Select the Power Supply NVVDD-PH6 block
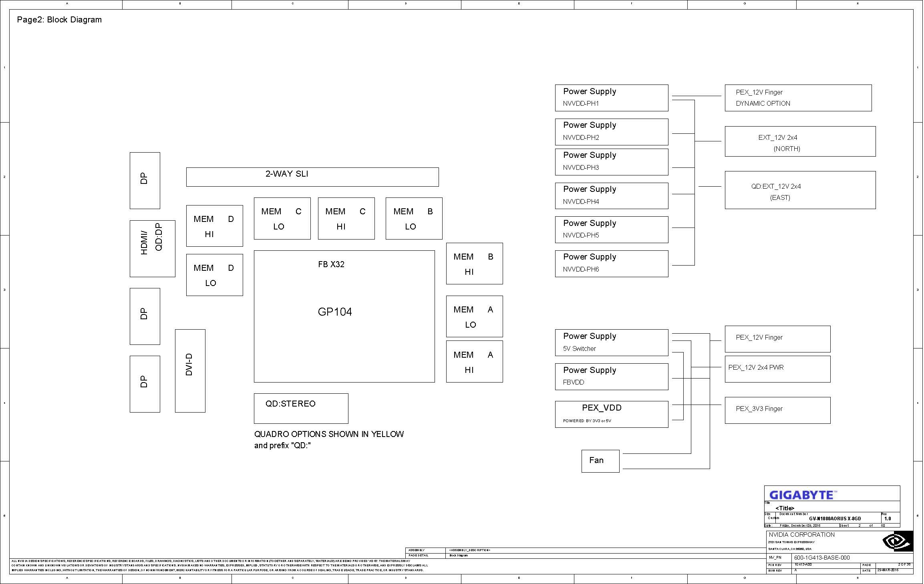 click(612, 264)
